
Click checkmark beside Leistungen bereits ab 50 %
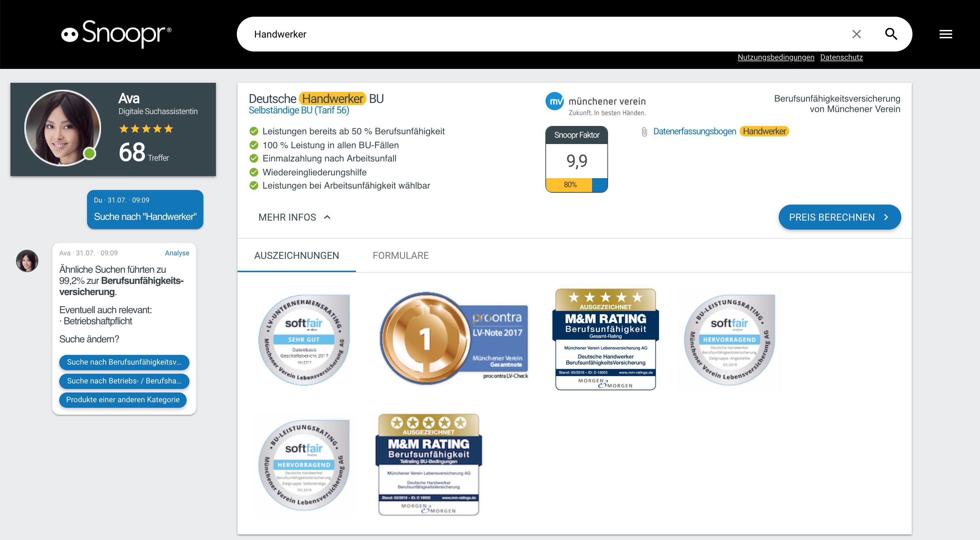point(254,132)
